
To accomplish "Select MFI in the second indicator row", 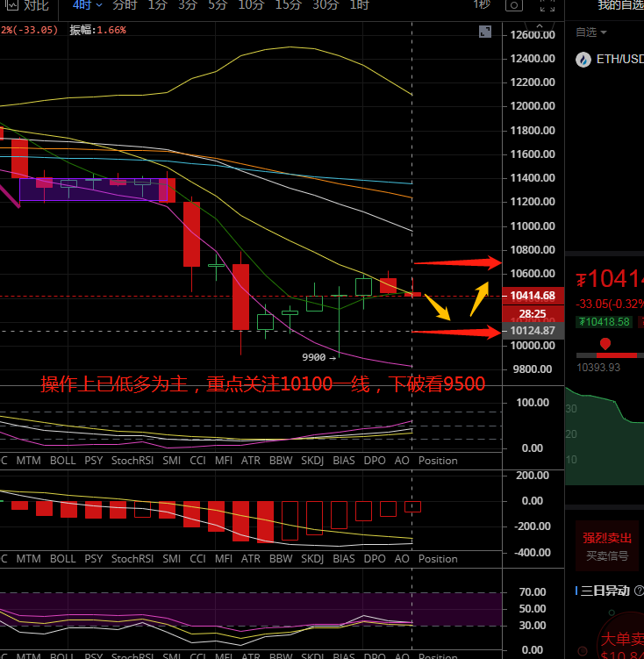I will pos(224,559).
